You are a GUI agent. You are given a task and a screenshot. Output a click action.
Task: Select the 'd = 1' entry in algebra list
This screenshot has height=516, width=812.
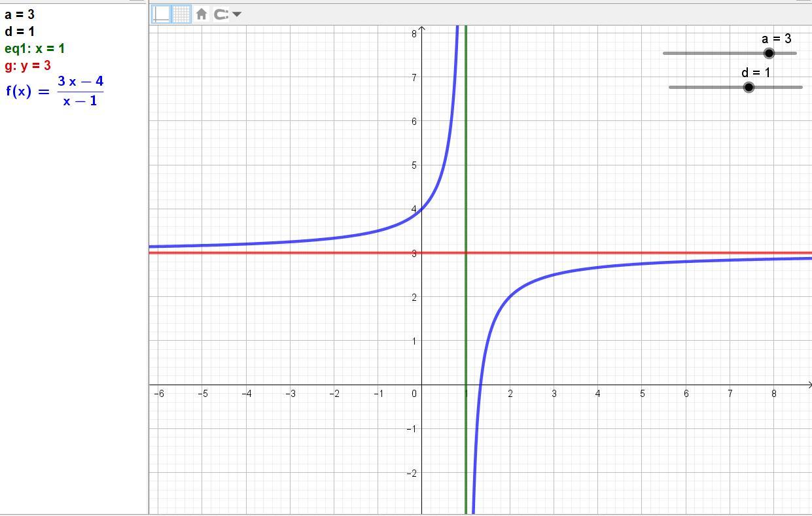pos(20,31)
